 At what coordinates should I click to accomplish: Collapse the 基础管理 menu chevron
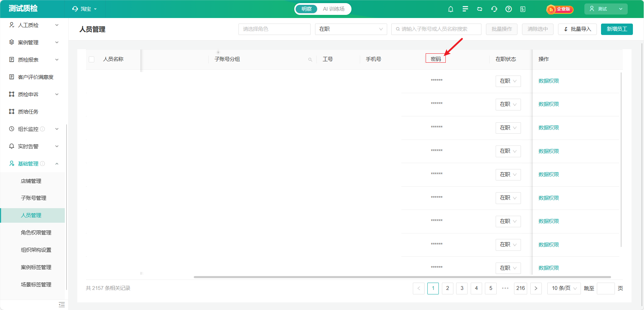pos(57,163)
